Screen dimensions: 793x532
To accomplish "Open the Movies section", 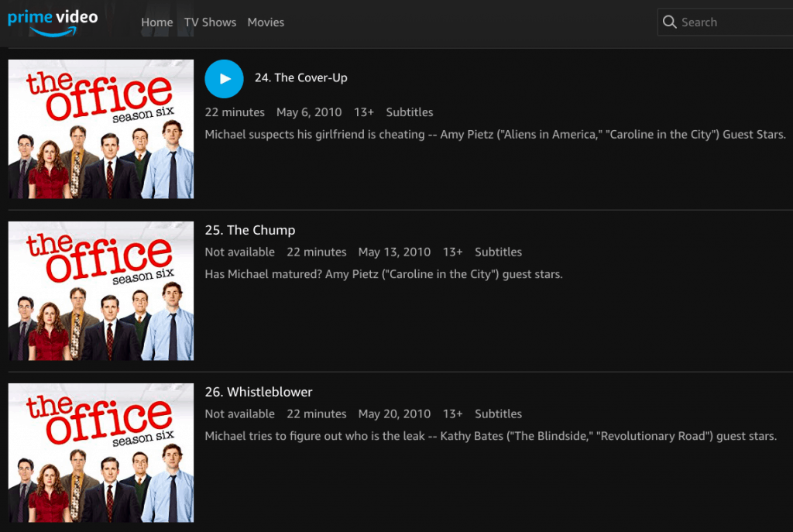I will point(266,22).
